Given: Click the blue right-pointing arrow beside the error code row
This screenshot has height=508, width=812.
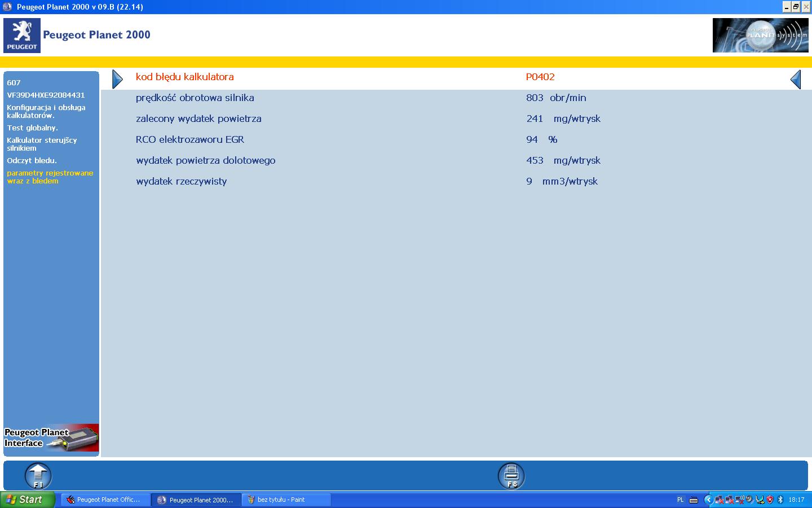Looking at the screenshot, I should (x=117, y=79).
